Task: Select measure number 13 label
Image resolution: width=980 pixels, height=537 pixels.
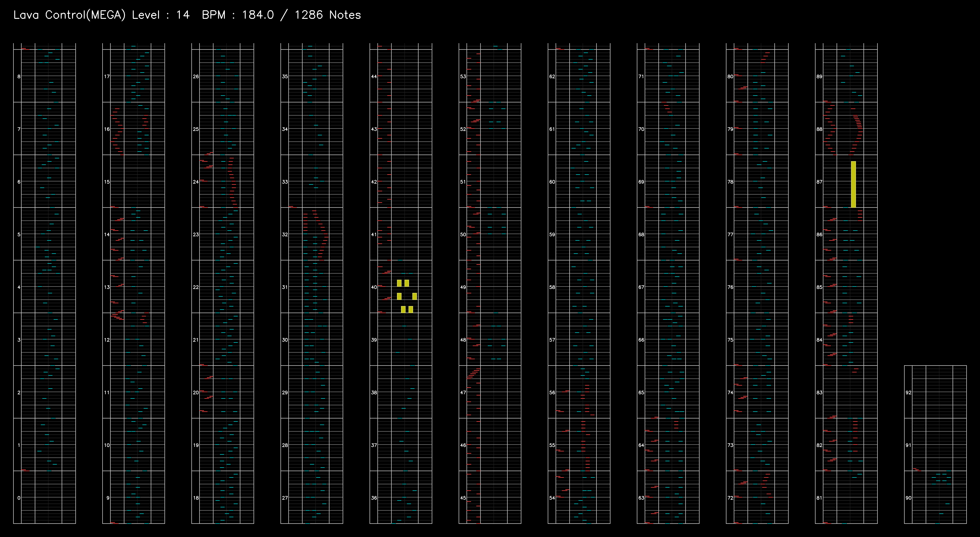Action: (107, 287)
